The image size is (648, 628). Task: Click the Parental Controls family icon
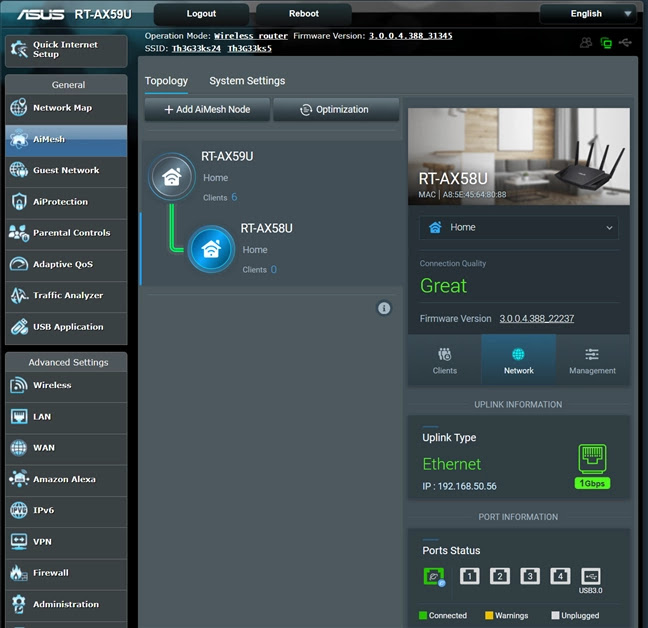coord(19,233)
